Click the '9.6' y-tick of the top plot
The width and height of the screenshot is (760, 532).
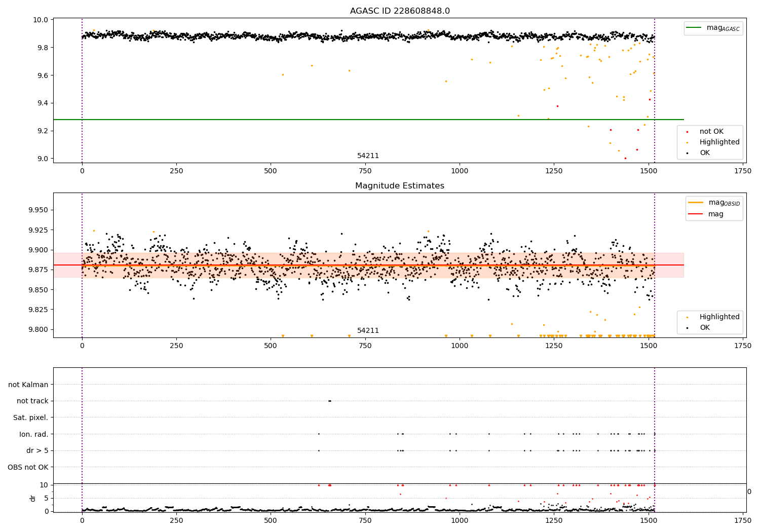[43, 75]
